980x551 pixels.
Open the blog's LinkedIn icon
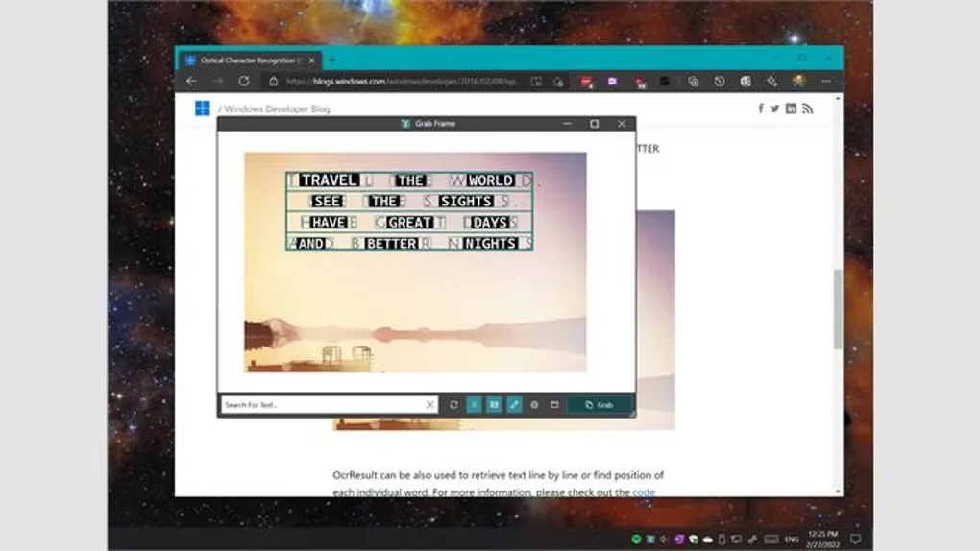click(792, 108)
